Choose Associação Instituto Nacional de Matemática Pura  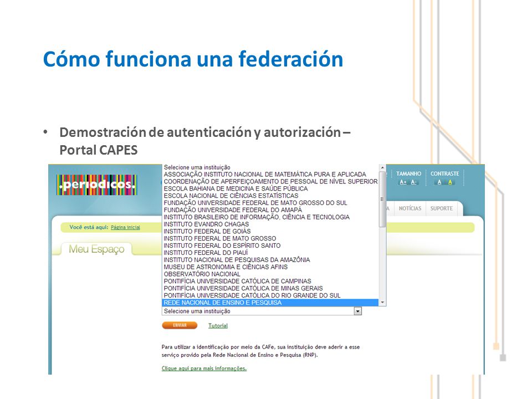click(270, 175)
